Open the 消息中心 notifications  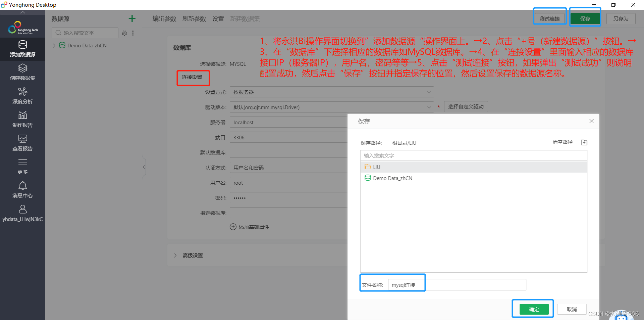pos(22,190)
